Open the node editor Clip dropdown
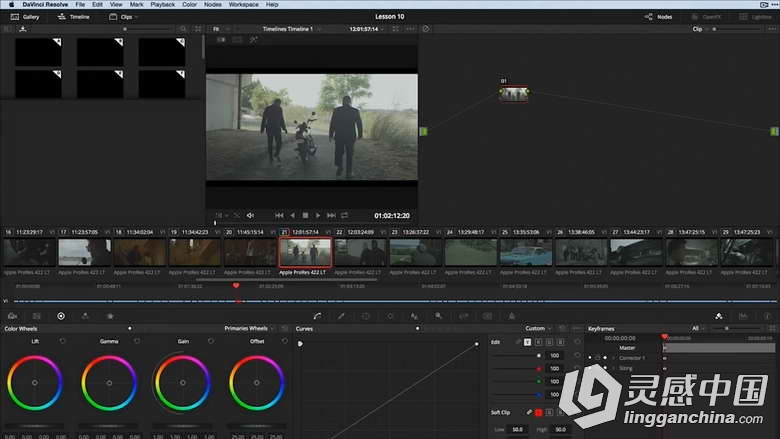The image size is (780, 439). (x=700, y=29)
